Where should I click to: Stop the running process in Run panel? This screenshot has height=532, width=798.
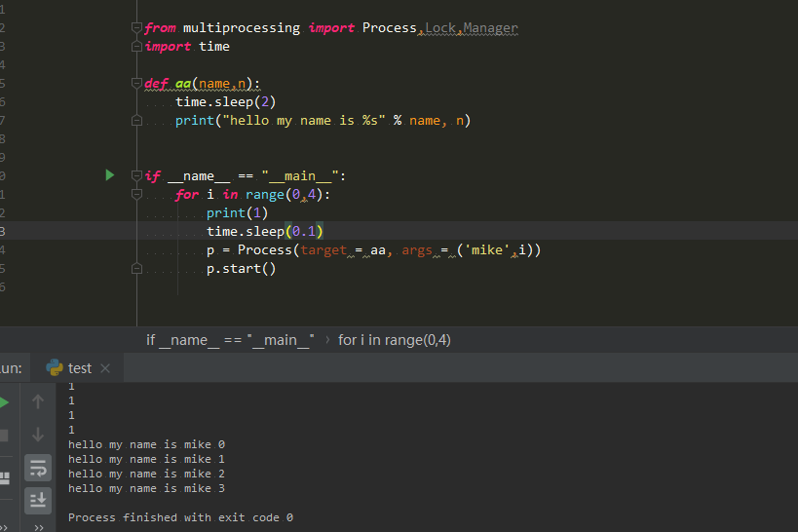click(4, 436)
